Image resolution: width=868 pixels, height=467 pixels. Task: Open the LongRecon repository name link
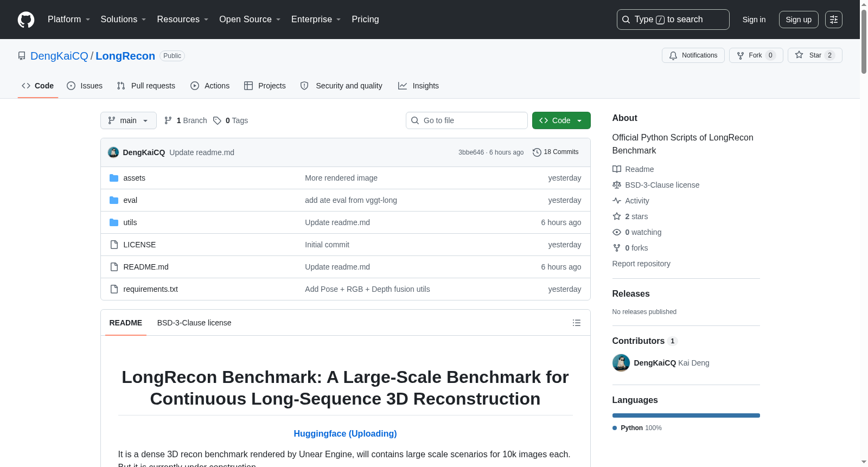125,56
